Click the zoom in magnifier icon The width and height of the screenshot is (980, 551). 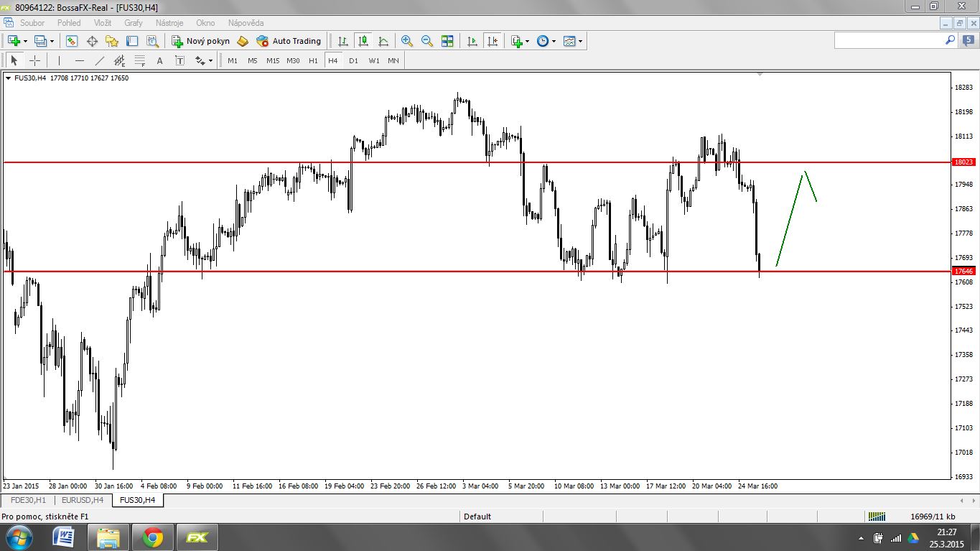(x=407, y=41)
